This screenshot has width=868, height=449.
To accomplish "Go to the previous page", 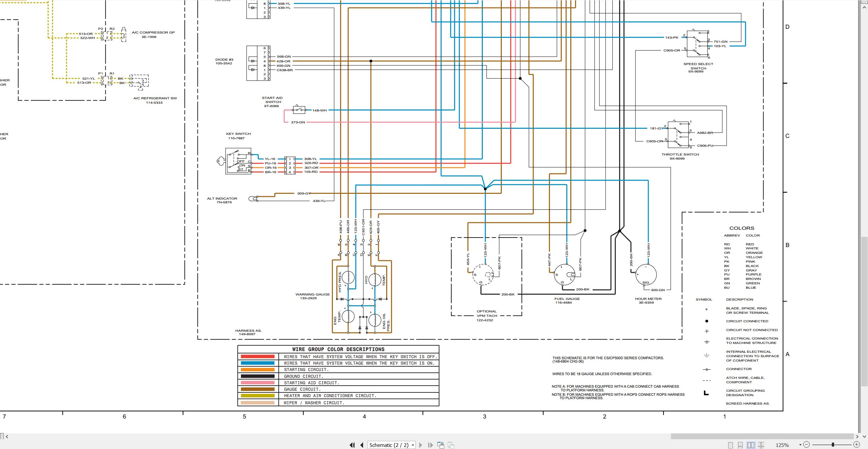I will click(x=362, y=445).
